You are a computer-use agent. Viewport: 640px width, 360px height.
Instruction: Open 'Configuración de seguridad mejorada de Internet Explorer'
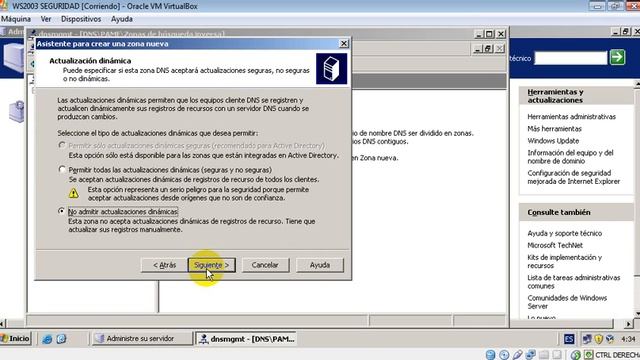coord(573,177)
